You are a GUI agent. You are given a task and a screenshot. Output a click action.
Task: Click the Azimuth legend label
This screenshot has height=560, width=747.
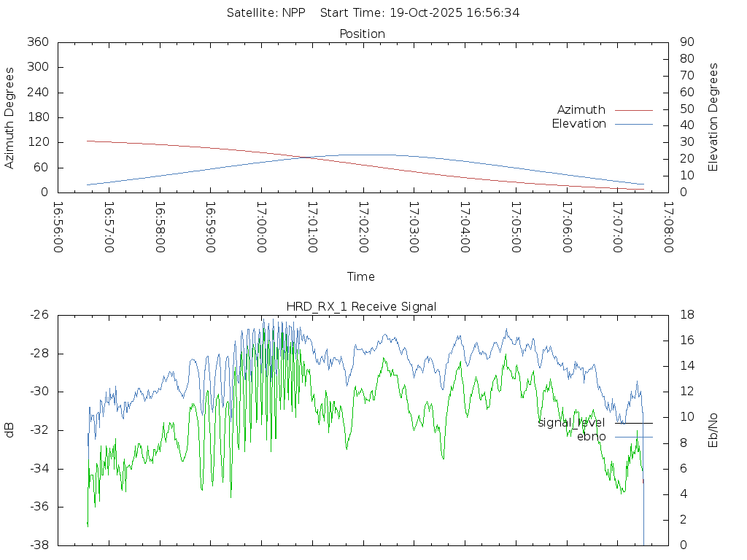pyautogui.click(x=581, y=110)
